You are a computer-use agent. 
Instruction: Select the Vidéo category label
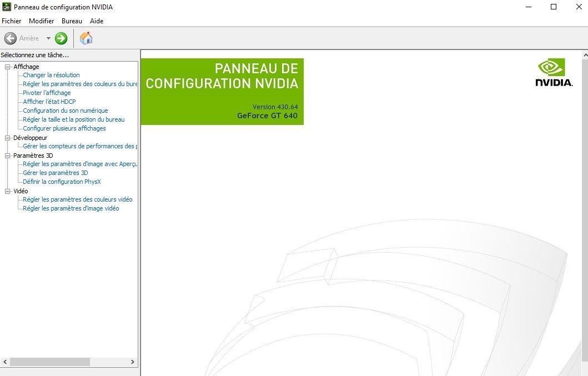(21, 191)
